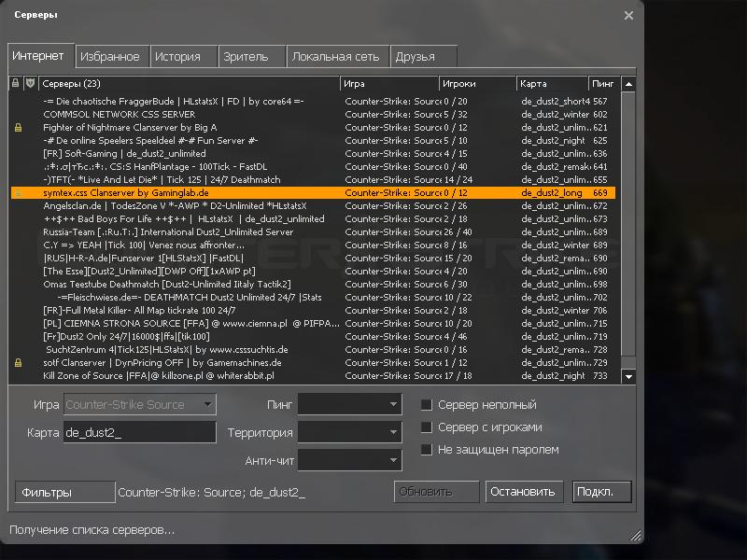Image resolution: width=747 pixels, height=560 pixels.
Task: Expand the 'Территория' dropdown list
Action: 349,433
